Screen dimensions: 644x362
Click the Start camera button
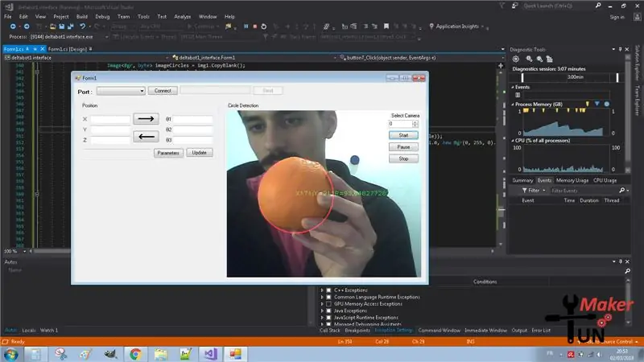[403, 135]
